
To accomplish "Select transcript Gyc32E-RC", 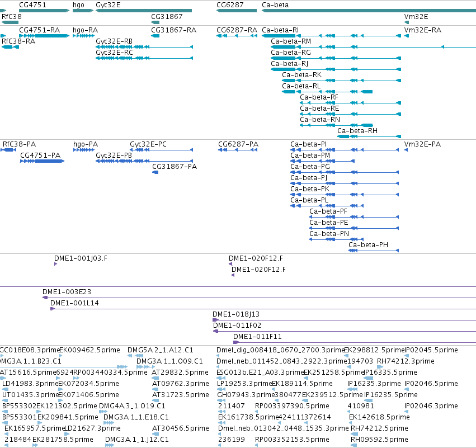I will [x=115, y=53].
